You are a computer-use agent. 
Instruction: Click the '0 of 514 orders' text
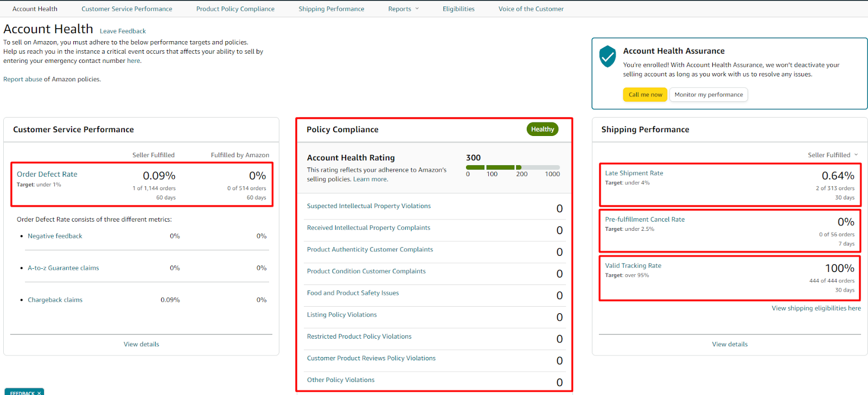click(247, 189)
